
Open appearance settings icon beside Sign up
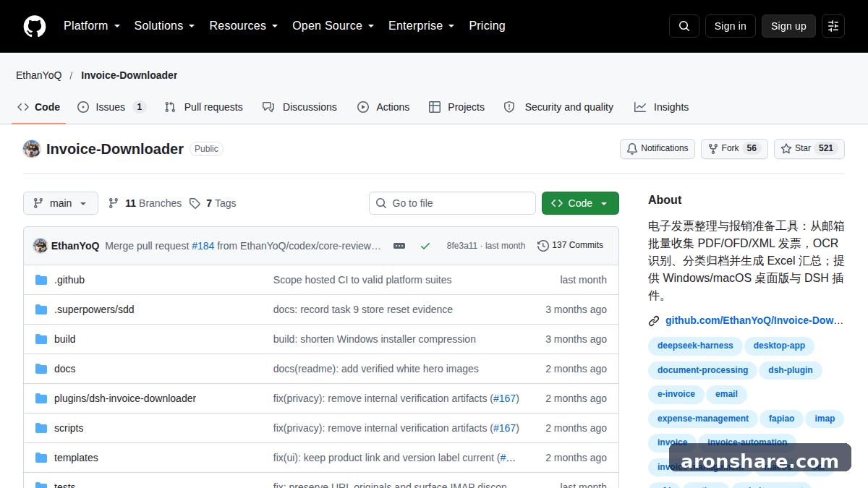click(x=833, y=26)
